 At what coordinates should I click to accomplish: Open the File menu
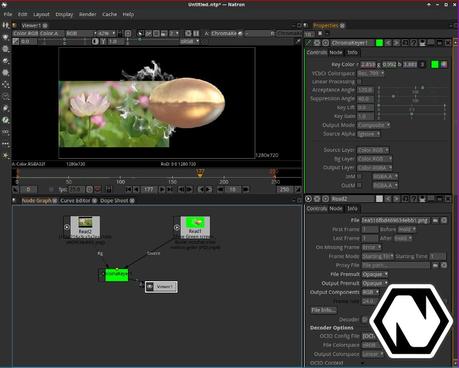tap(8, 14)
